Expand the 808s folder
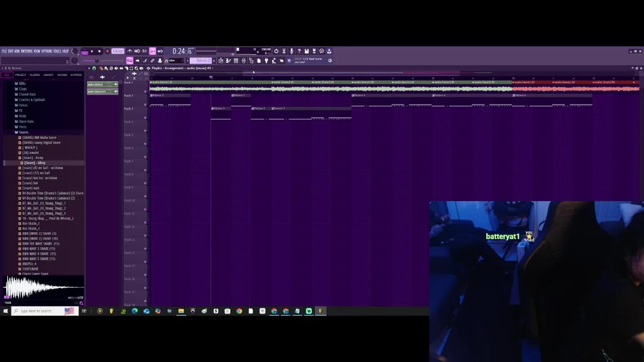 [22, 83]
